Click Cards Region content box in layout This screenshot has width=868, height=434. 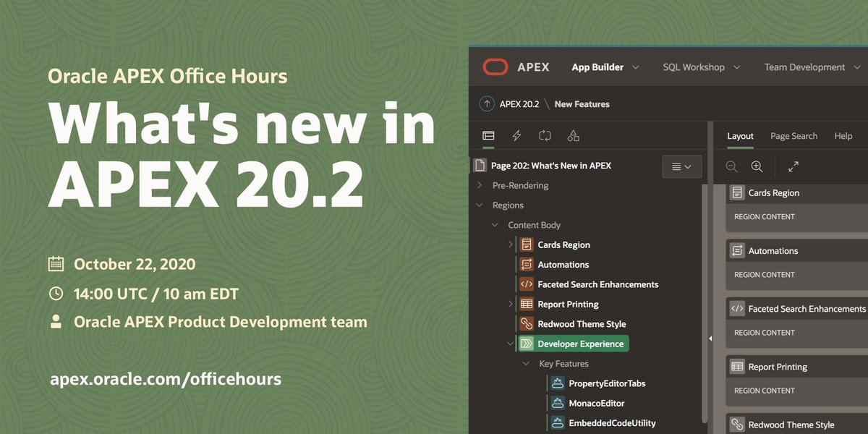point(796,217)
